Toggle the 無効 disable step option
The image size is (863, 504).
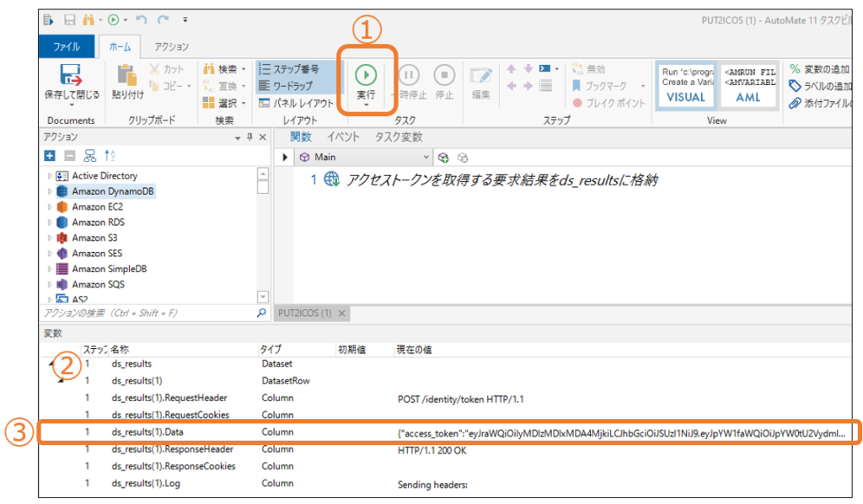pyautogui.click(x=588, y=69)
